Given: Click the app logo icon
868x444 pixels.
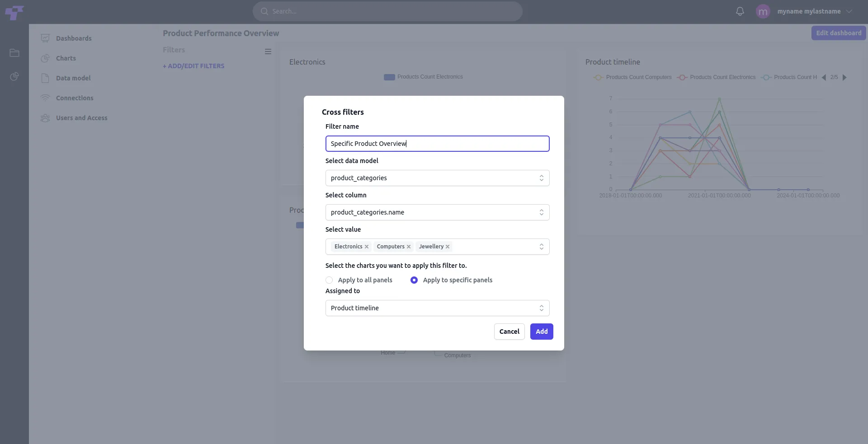Looking at the screenshot, I should [x=14, y=12].
